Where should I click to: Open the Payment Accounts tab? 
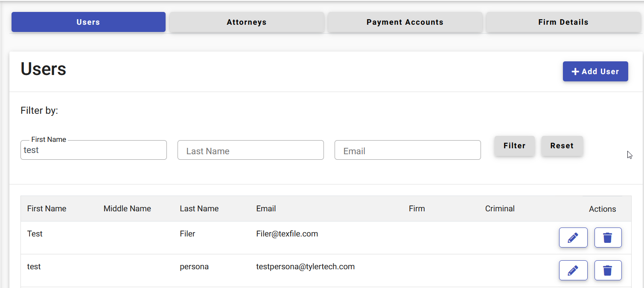(x=405, y=22)
